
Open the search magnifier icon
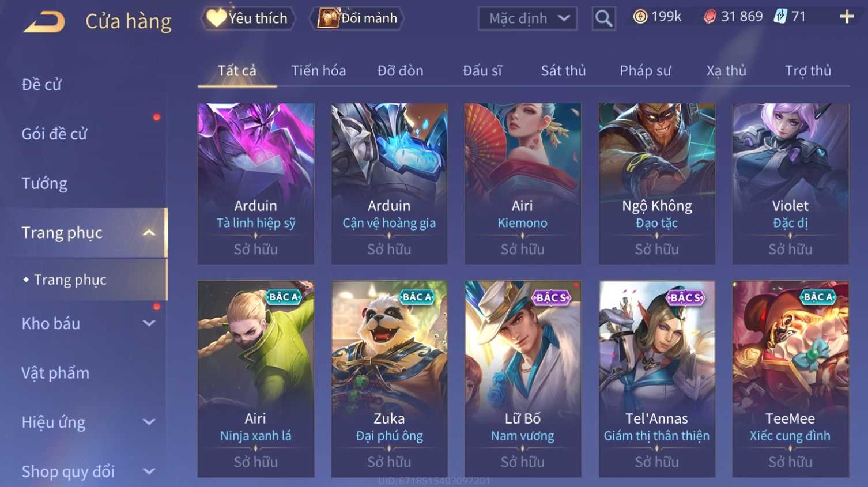(603, 18)
